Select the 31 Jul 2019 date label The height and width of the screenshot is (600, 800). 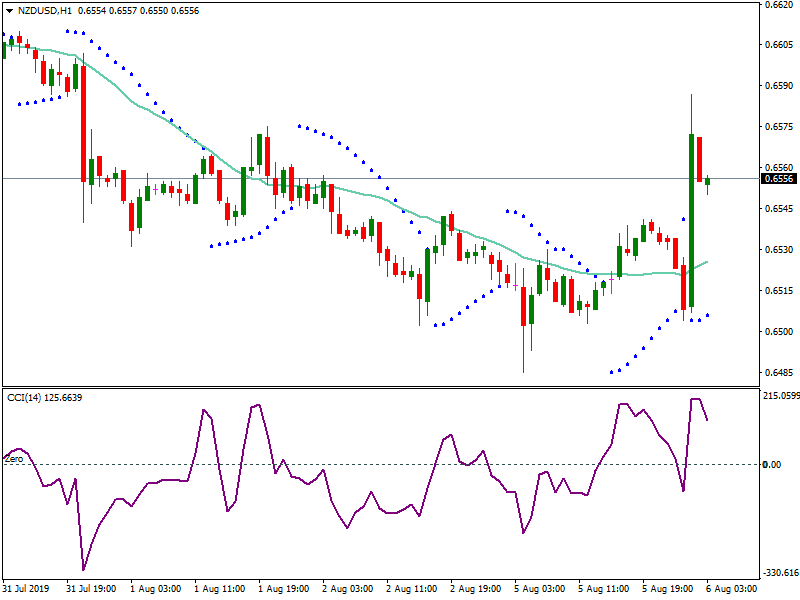pyautogui.click(x=28, y=590)
